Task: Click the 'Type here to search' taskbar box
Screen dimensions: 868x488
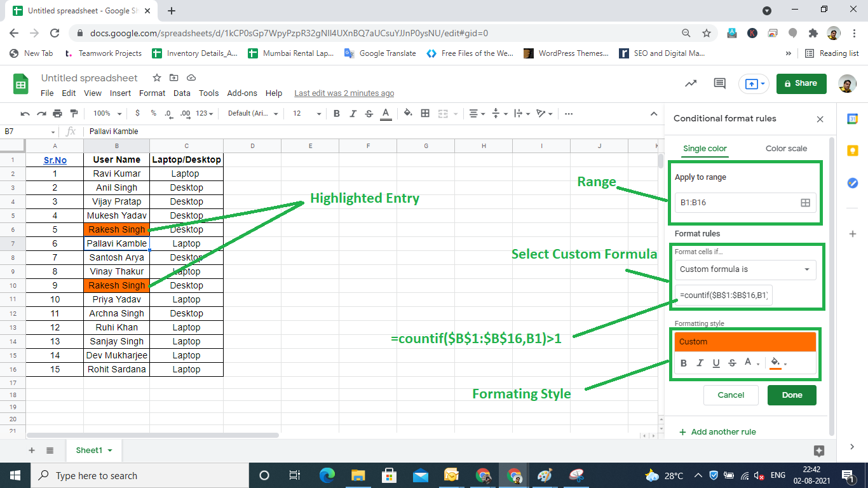Action: (139, 475)
